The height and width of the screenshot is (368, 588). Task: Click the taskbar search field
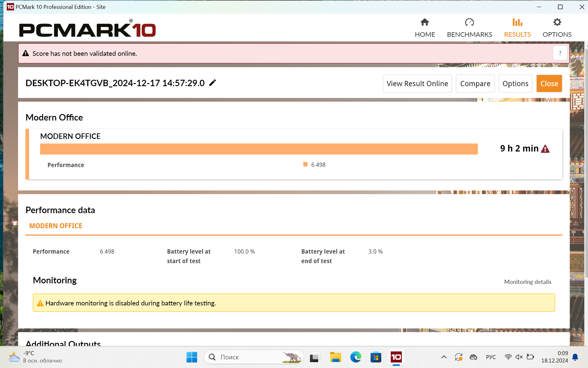coord(248,357)
